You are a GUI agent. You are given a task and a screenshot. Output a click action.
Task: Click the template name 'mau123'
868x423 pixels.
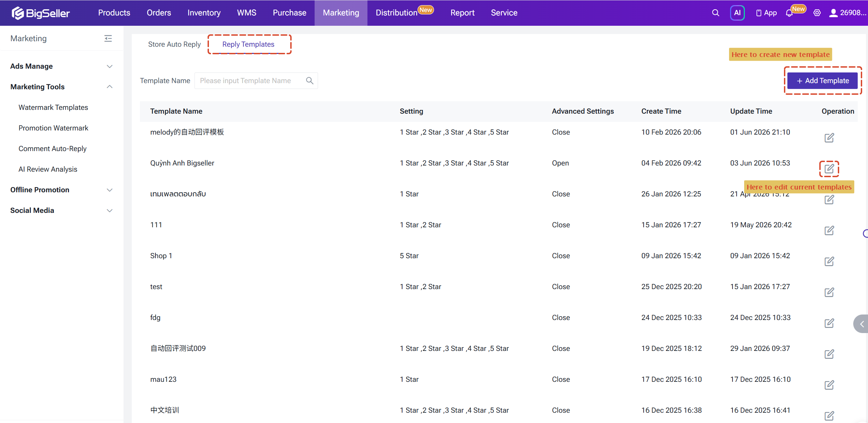point(163,379)
